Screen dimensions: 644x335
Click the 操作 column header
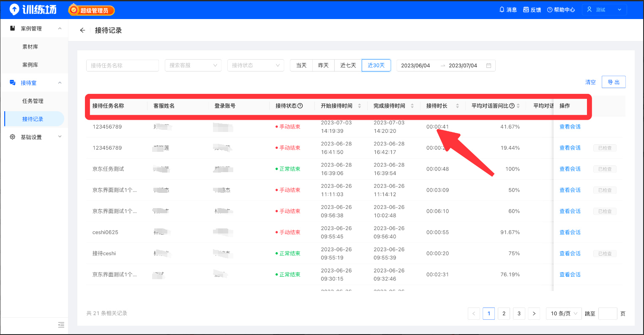(565, 106)
